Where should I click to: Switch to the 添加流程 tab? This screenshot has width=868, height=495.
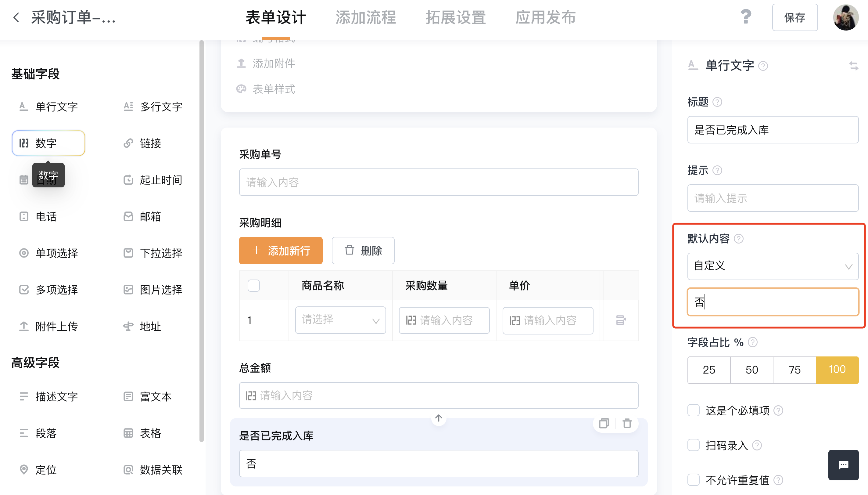(366, 17)
